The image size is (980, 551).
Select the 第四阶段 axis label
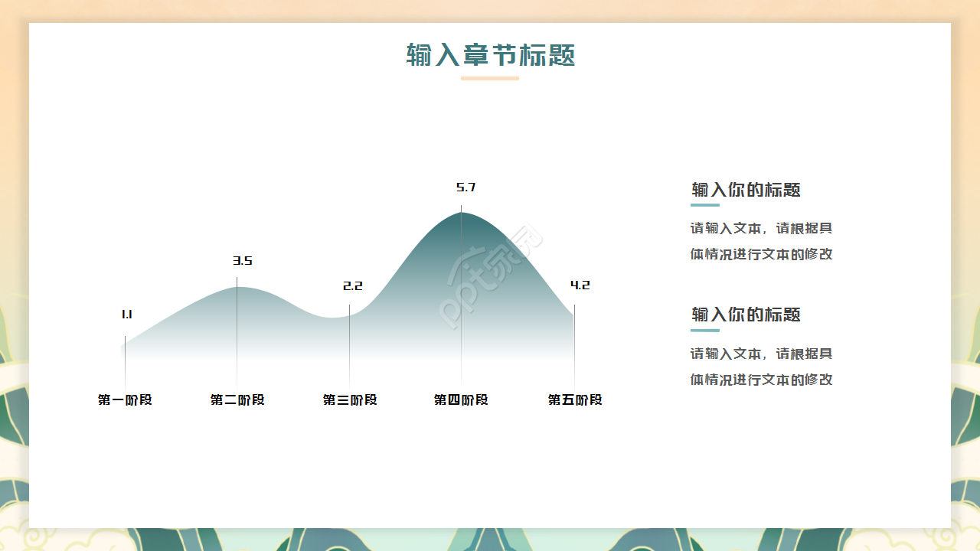(461, 399)
